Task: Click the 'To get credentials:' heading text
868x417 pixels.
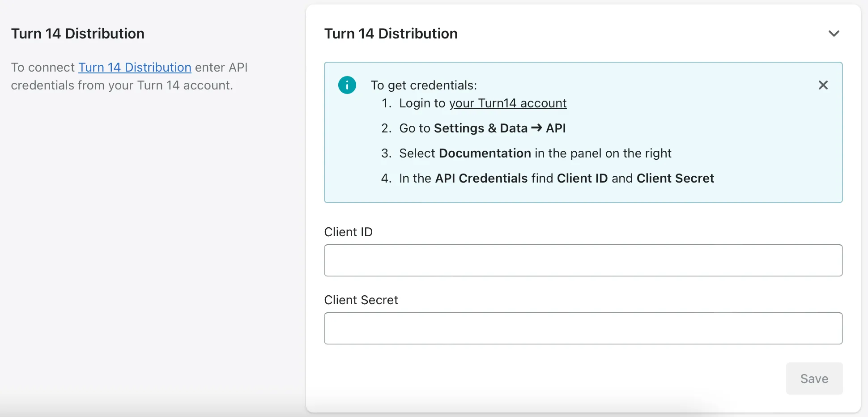Action: [424, 85]
